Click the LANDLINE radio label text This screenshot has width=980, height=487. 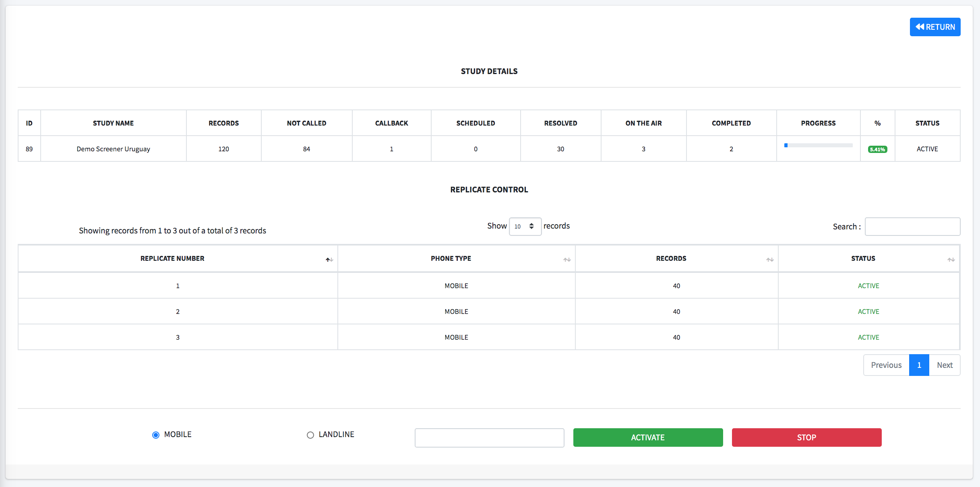(x=336, y=434)
